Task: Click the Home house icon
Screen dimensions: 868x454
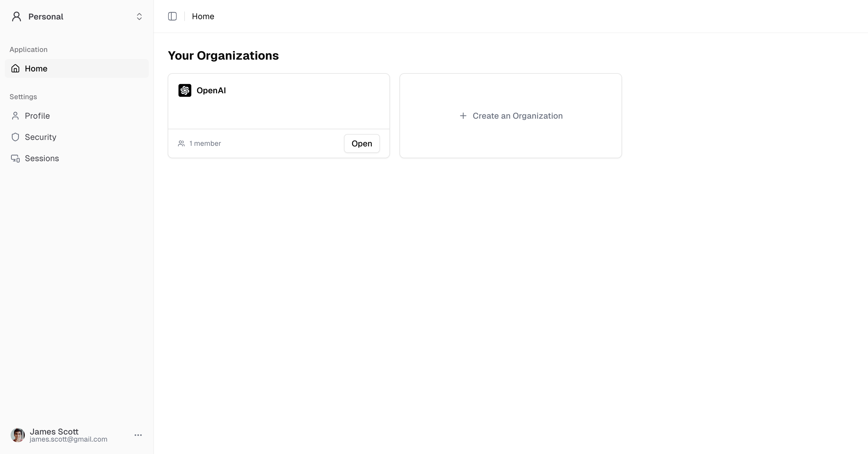Action: pos(15,68)
